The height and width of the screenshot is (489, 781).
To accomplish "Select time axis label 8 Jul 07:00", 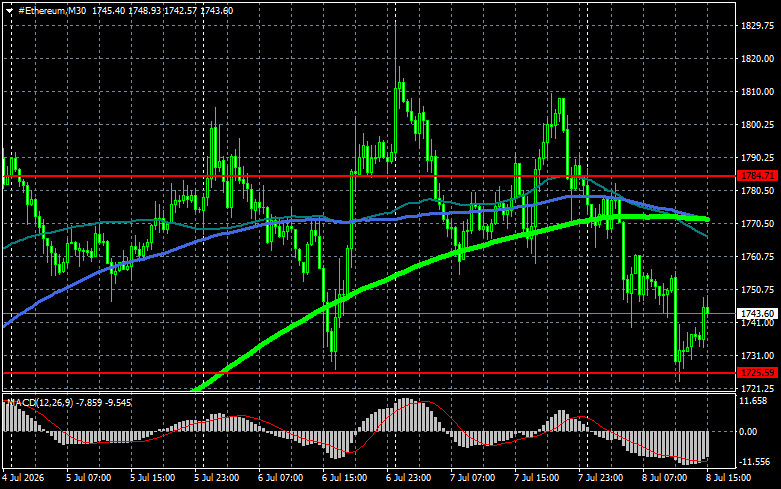I will tap(664, 478).
